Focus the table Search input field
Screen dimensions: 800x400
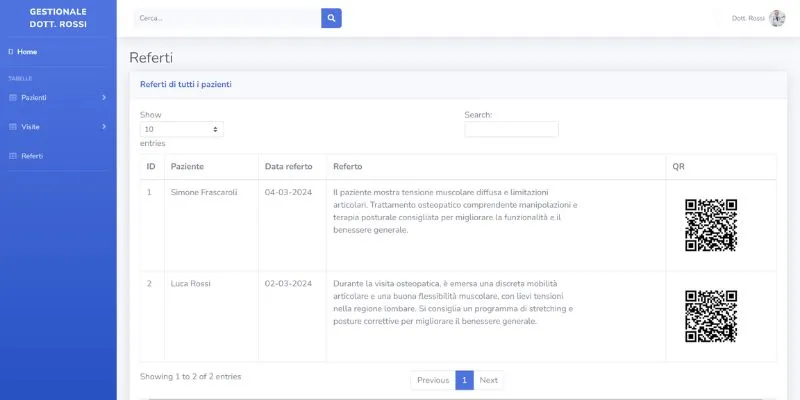coord(511,129)
